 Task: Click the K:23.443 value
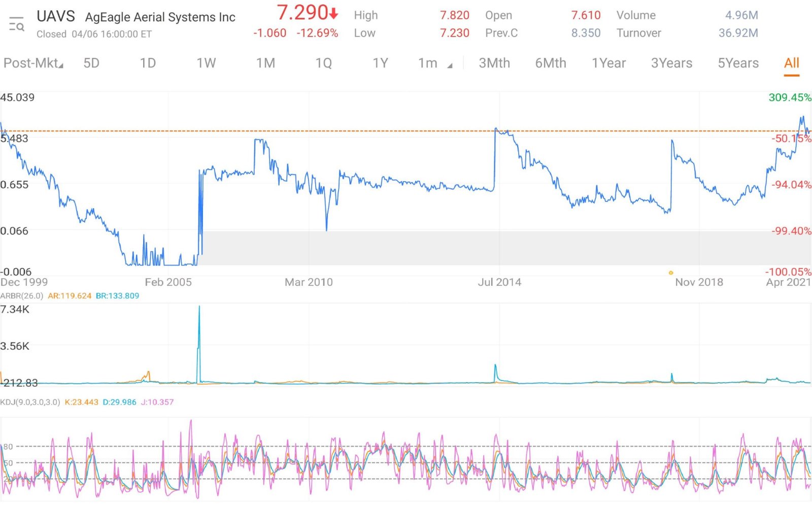[82, 402]
